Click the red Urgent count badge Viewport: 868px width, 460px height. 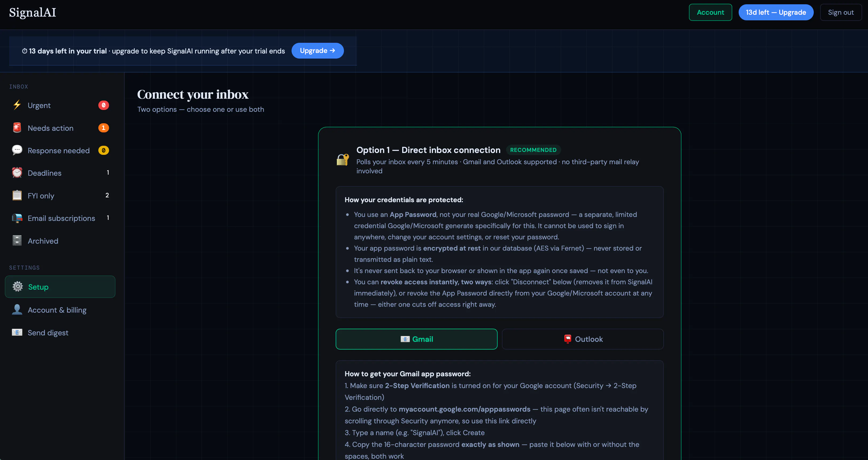coord(103,105)
